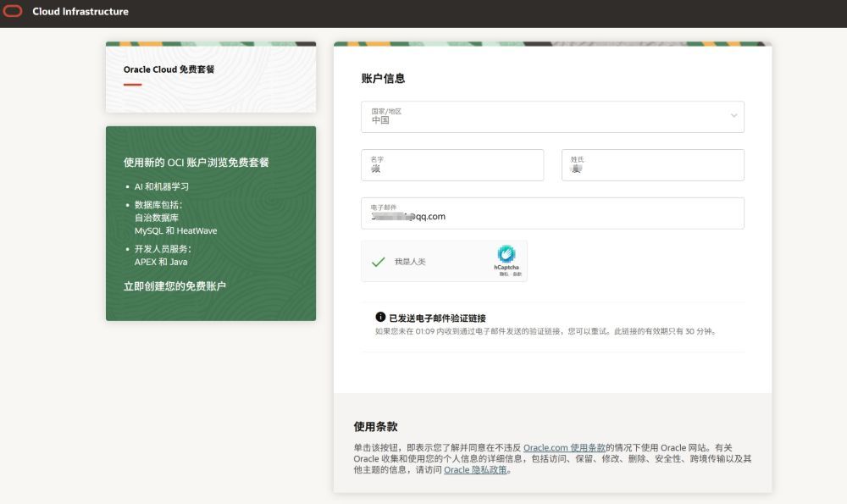Click 使用新的 OCI 账户浏览免费套餐 text
Viewport: 847px width, 504px height.
(197, 163)
